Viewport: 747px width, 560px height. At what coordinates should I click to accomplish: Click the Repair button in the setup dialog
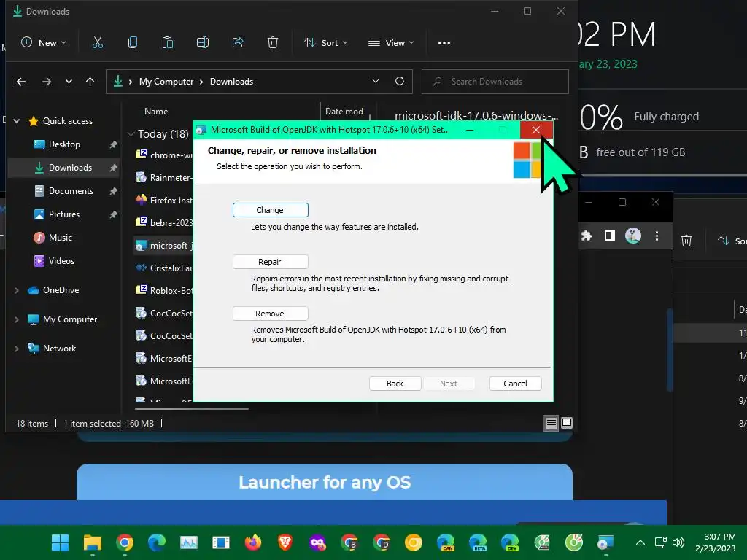(270, 262)
